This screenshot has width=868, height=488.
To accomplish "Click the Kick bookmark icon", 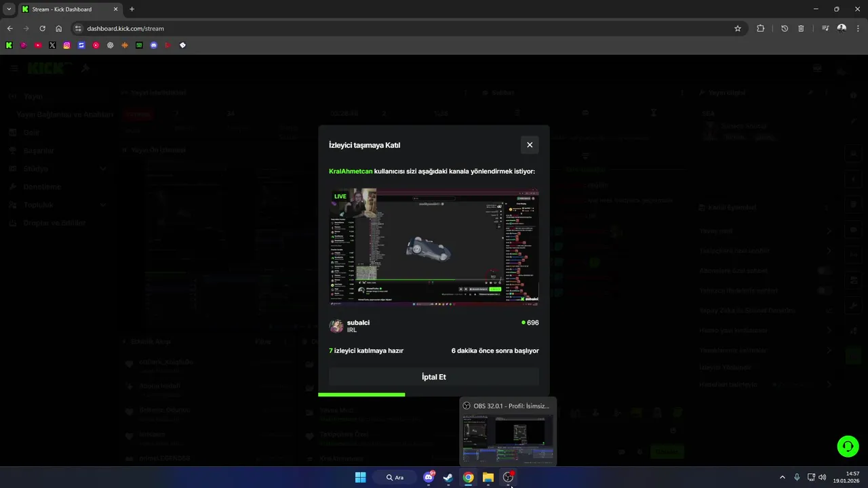I will [9, 45].
